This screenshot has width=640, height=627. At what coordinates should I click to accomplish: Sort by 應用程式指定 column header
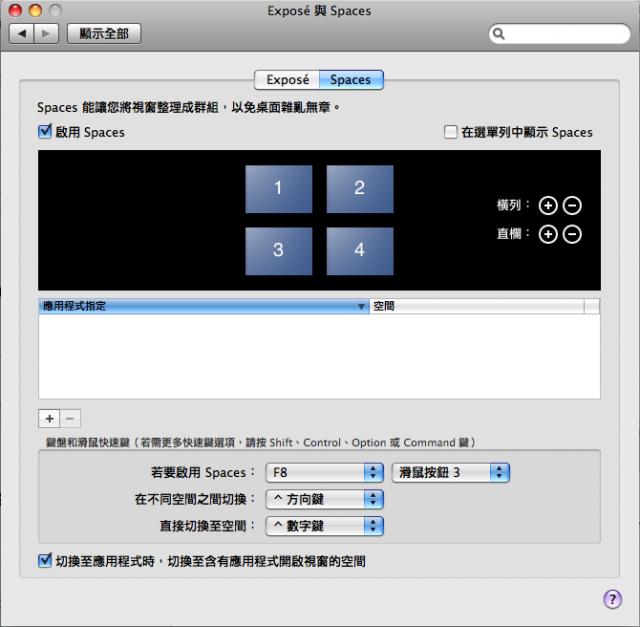click(x=204, y=306)
